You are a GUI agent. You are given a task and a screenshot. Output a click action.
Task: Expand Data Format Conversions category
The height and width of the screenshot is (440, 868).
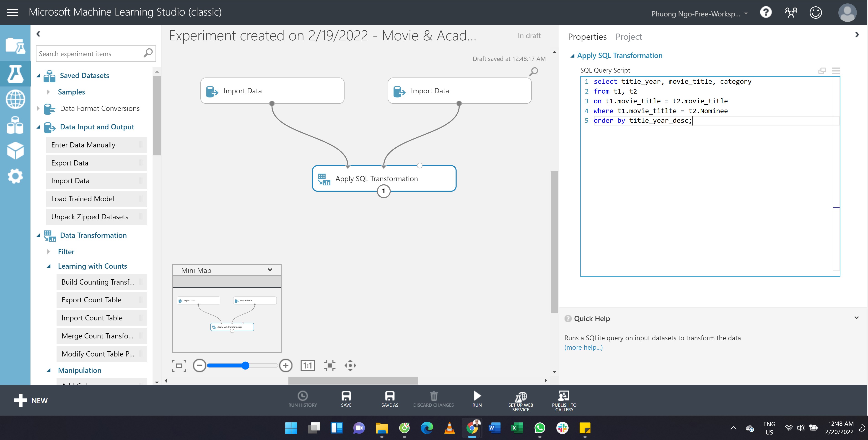38,109
